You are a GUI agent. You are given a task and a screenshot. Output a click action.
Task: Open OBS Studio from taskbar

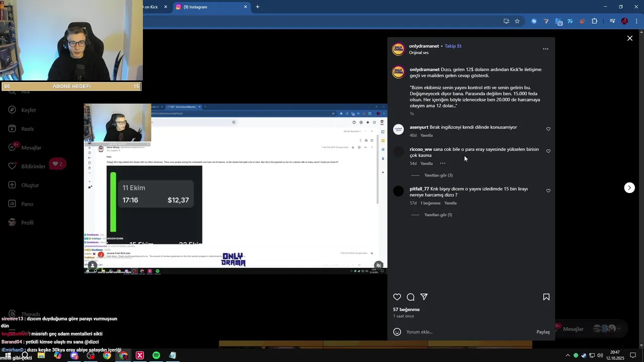[x=91, y=355]
